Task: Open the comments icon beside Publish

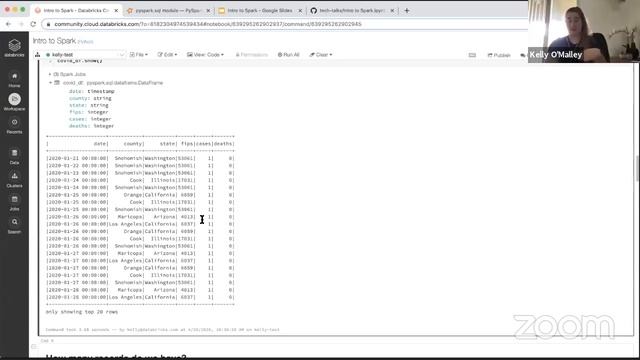Action: pos(523,55)
